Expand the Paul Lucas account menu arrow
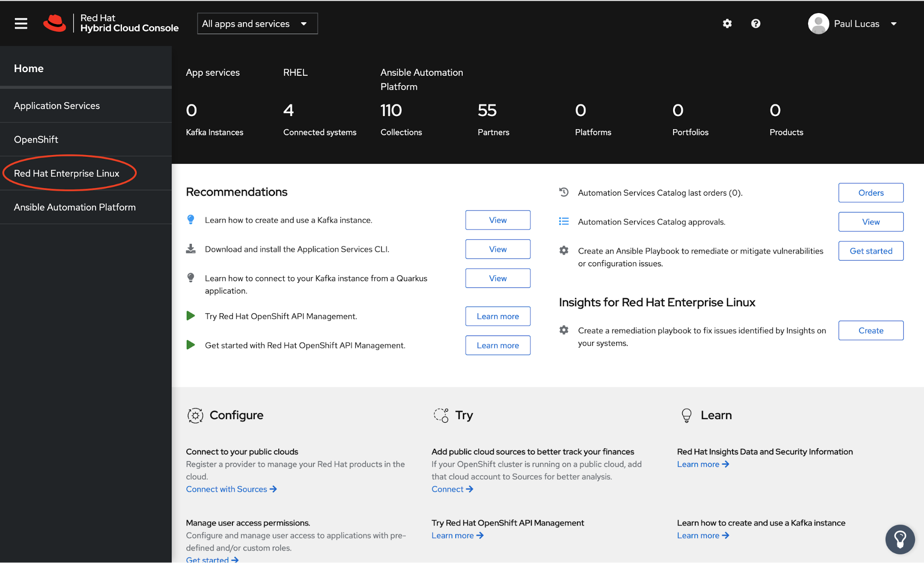924x563 pixels. [x=893, y=24]
